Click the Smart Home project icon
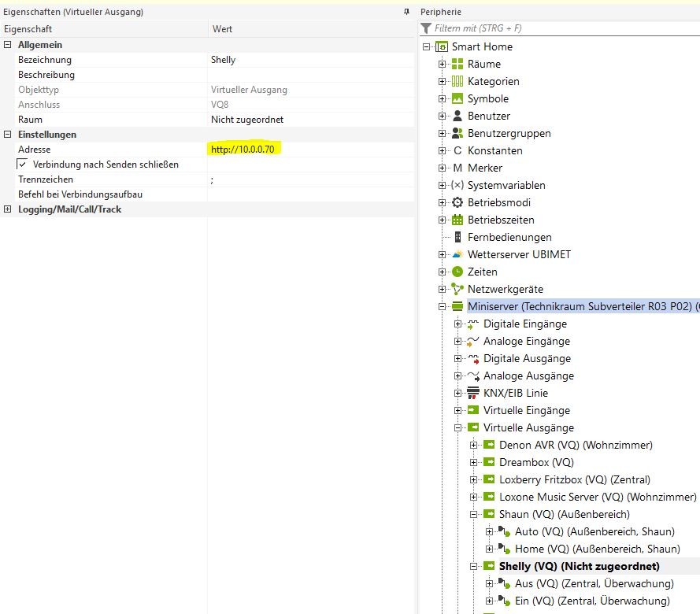This screenshot has height=614, width=700. tap(442, 46)
